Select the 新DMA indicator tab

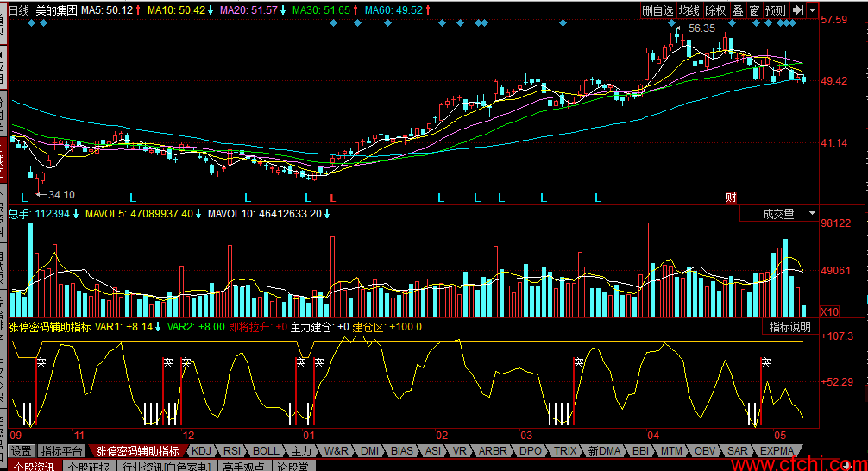(605, 451)
